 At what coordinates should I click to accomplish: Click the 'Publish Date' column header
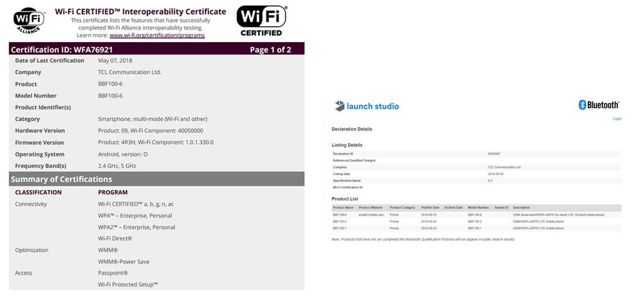coord(430,207)
